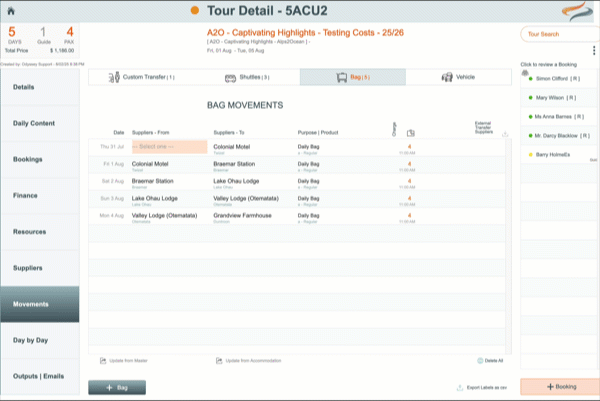Click the label column icon in header

[x=411, y=133]
